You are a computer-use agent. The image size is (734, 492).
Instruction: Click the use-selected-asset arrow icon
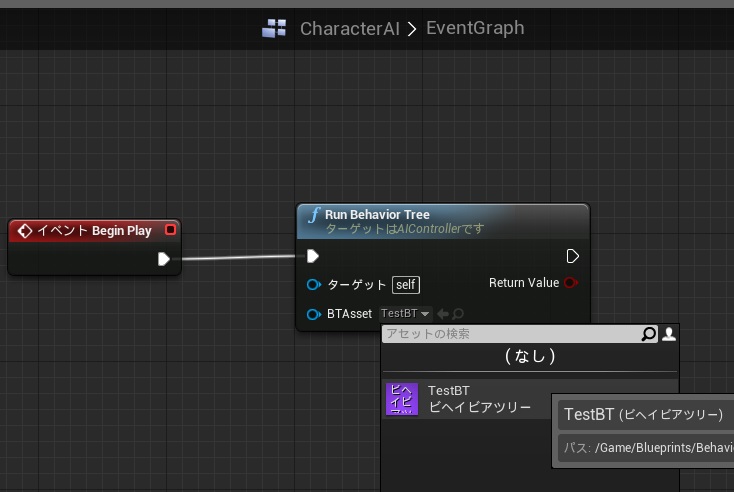[x=442, y=314]
